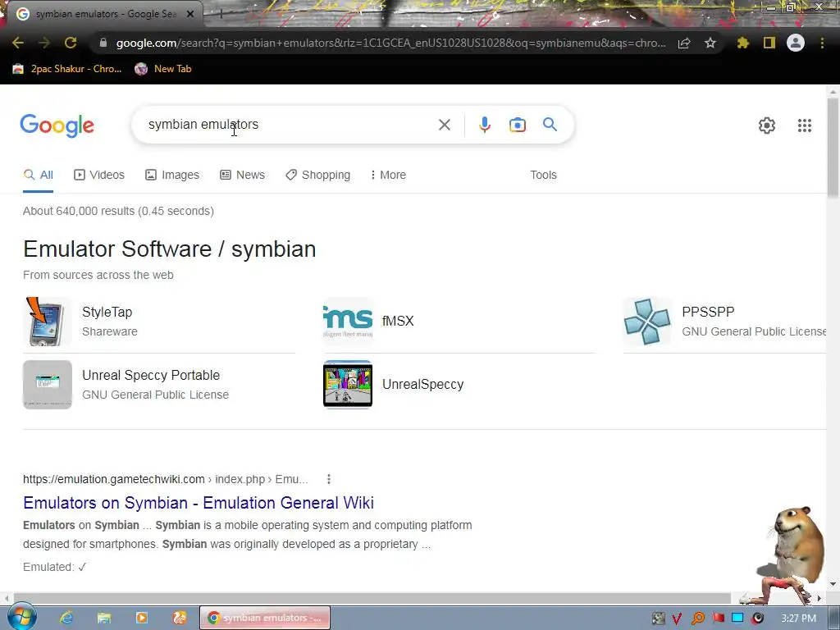The image size is (840, 630).
Task: Switch to the News tab
Action: (x=242, y=175)
